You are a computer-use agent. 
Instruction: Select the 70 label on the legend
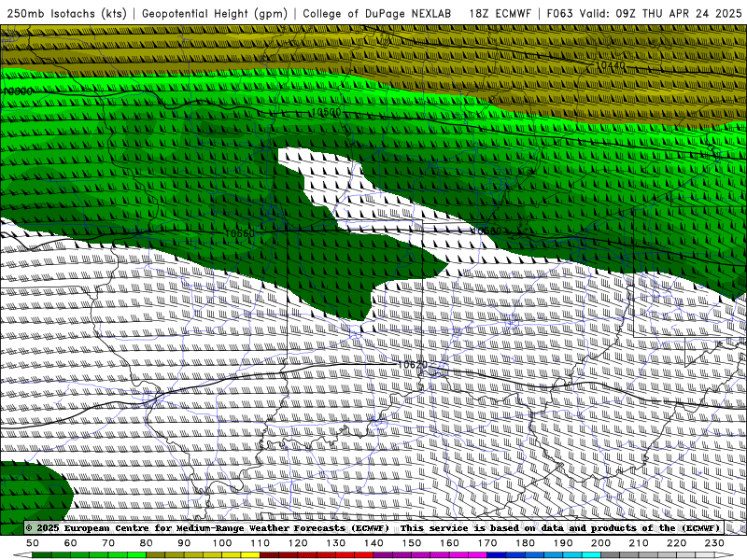[x=108, y=543]
